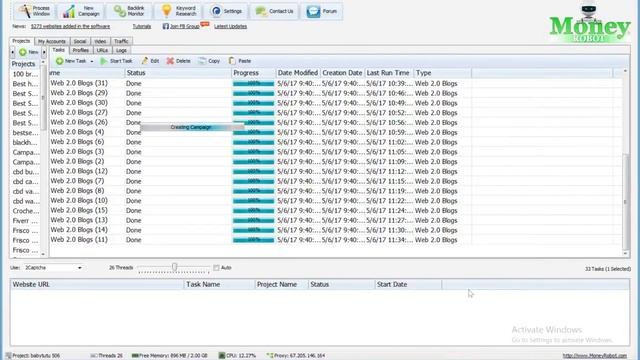Switch to the My Accounts tab
The width and height of the screenshot is (640, 360).
tap(52, 41)
